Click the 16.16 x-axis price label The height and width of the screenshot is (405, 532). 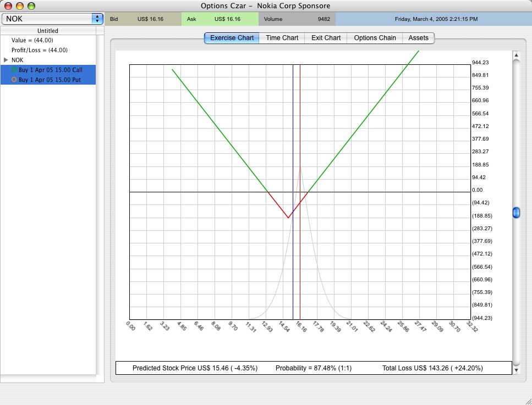[x=301, y=327]
